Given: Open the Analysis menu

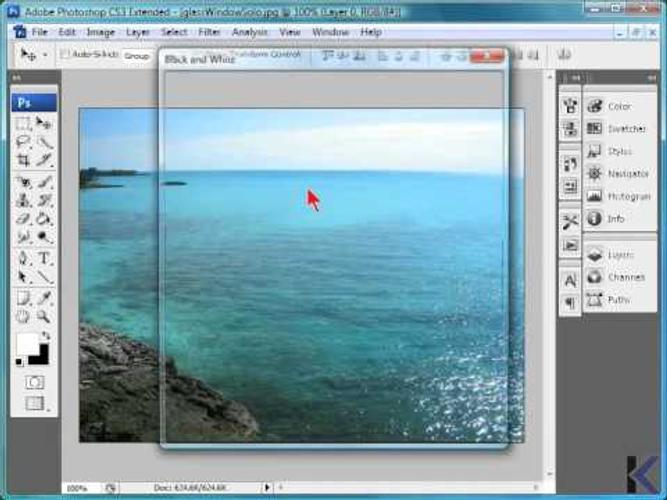Looking at the screenshot, I should point(250,32).
